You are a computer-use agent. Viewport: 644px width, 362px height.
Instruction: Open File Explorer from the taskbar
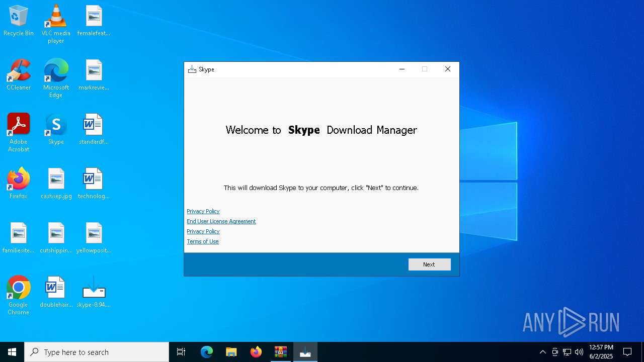tap(231, 352)
